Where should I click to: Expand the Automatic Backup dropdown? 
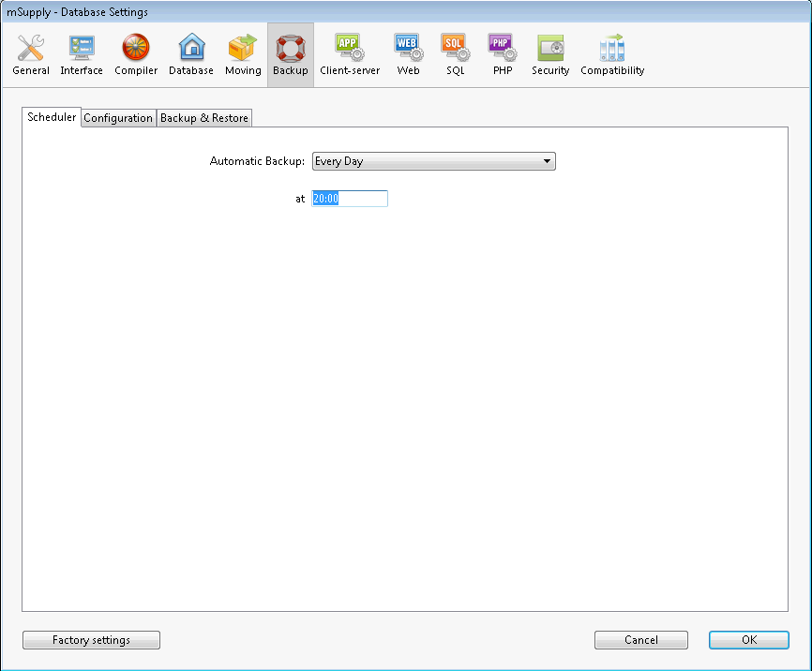[433, 161]
